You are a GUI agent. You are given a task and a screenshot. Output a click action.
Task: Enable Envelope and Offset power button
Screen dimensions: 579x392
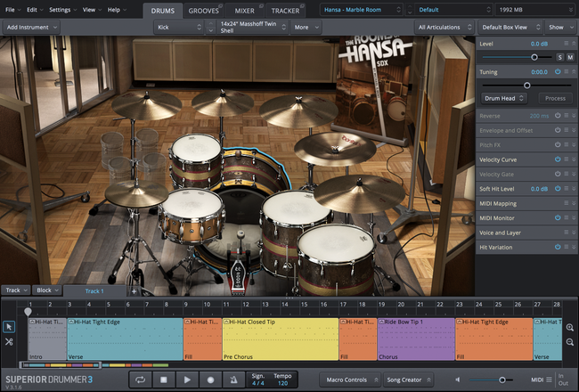558,130
